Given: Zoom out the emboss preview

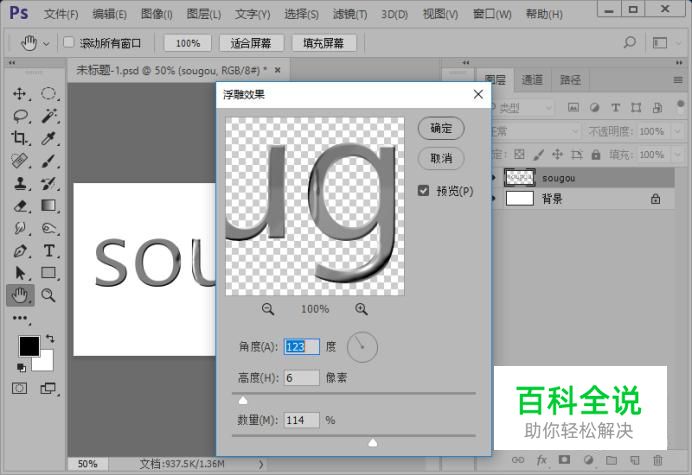Looking at the screenshot, I should click(267, 309).
